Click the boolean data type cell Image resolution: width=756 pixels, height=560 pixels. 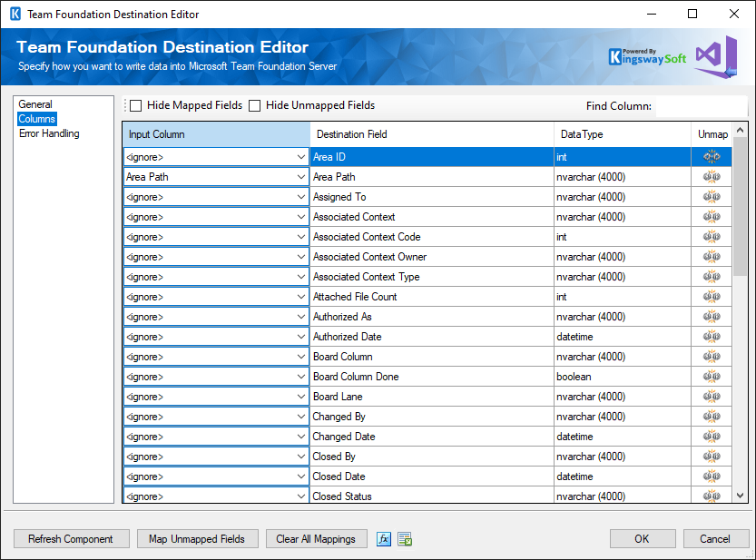pos(623,377)
